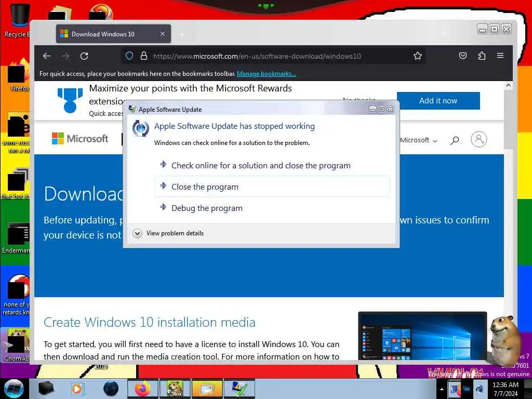
Task: Expand View problem details
Action: click(x=168, y=233)
